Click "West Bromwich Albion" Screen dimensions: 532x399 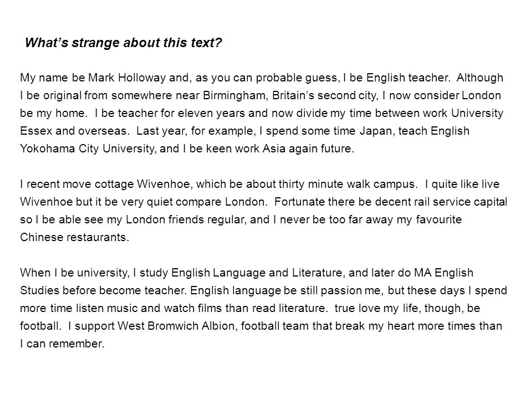pos(176,326)
